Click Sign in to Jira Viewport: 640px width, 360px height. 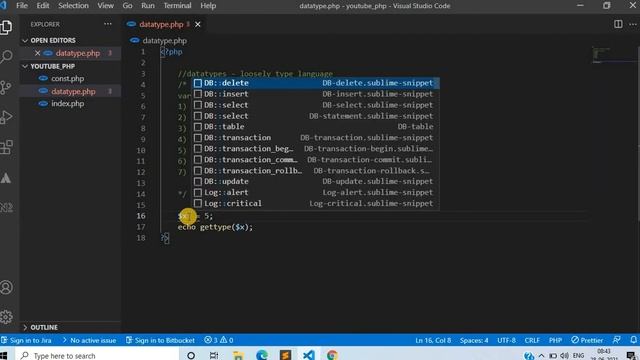click(x=27, y=340)
